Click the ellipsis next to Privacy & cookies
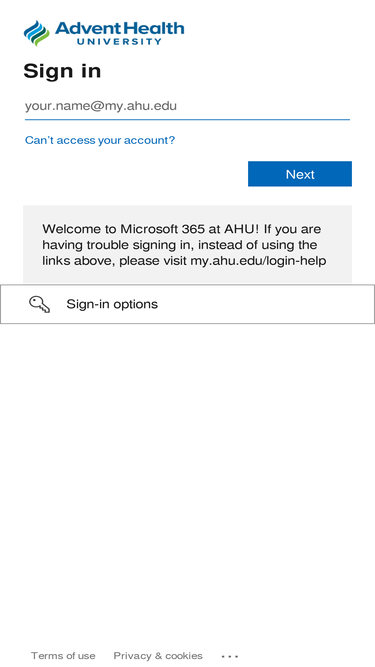The width and height of the screenshot is (375, 667). 230,656
